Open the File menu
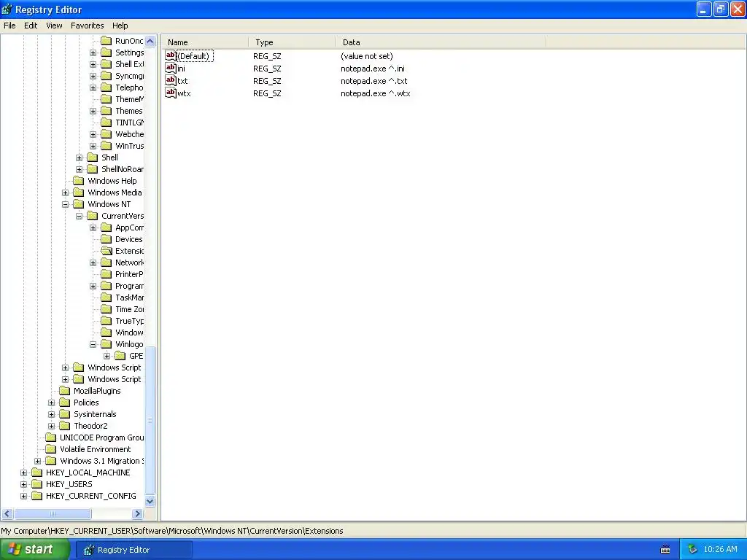 tap(9, 26)
